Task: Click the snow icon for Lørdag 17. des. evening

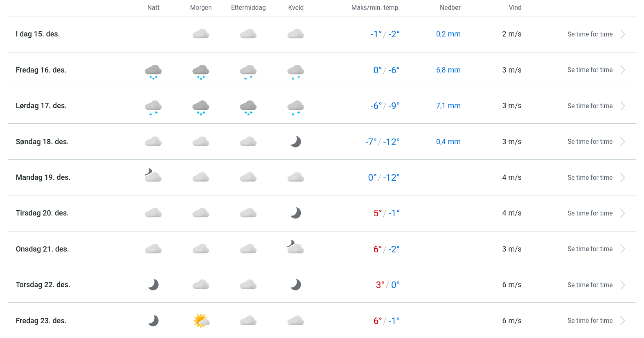Action: click(x=296, y=107)
